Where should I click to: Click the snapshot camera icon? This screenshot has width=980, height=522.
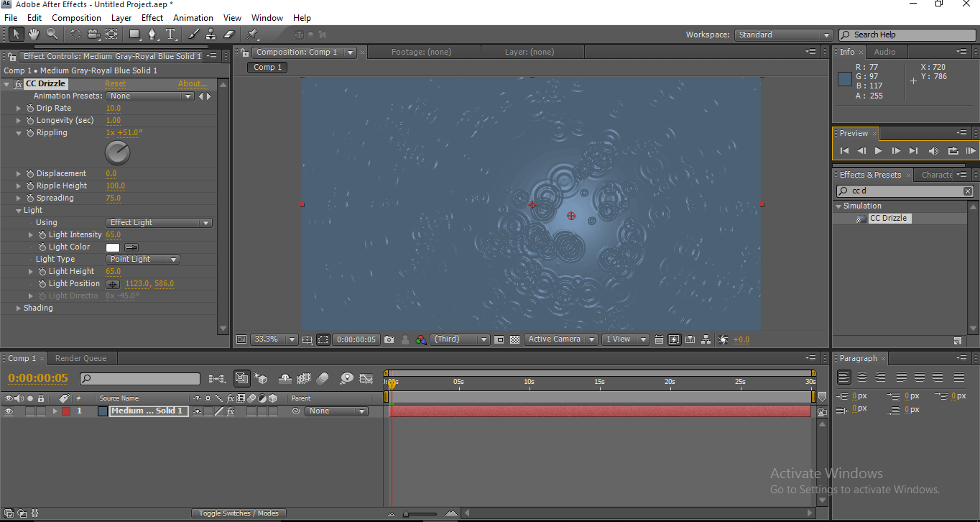(x=389, y=339)
